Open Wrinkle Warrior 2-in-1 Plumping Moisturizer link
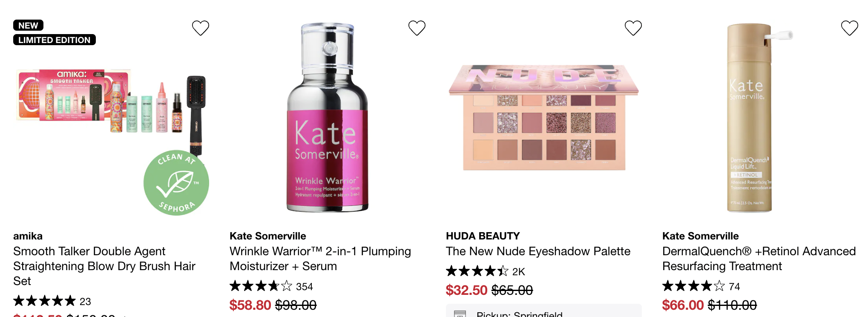868x317 pixels. coord(320,259)
